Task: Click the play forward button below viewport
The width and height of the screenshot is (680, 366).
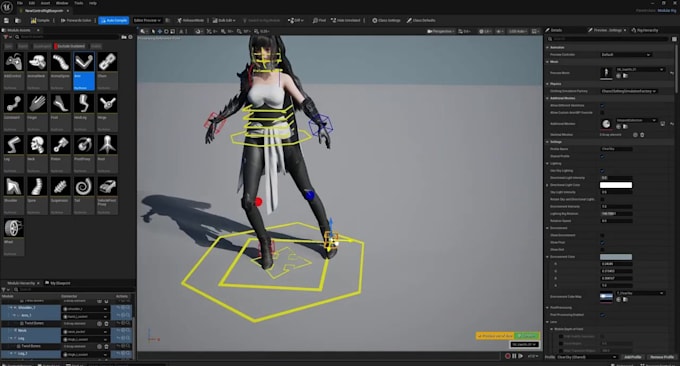Action: coord(520,356)
